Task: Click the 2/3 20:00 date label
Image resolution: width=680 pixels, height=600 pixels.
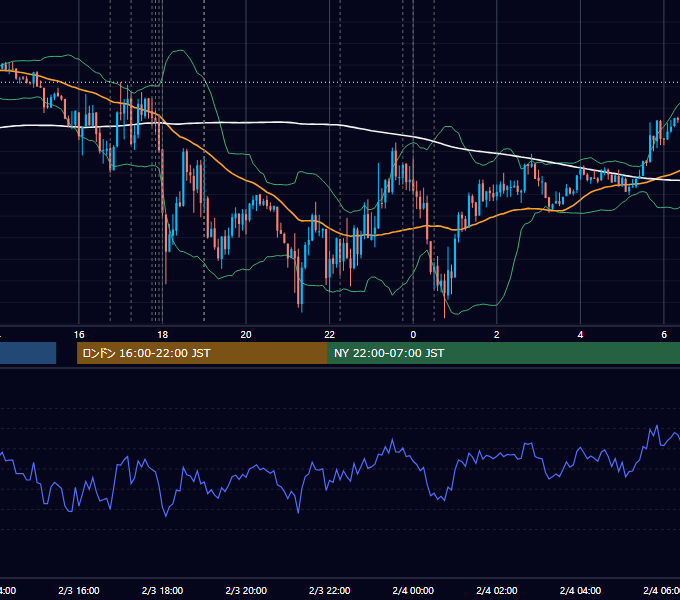Action: 246,590
